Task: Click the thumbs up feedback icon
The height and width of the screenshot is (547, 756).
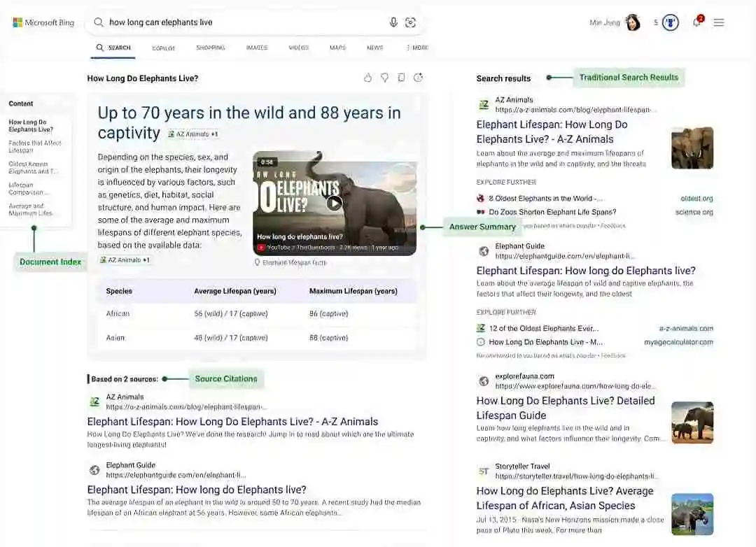Action: pos(367,78)
